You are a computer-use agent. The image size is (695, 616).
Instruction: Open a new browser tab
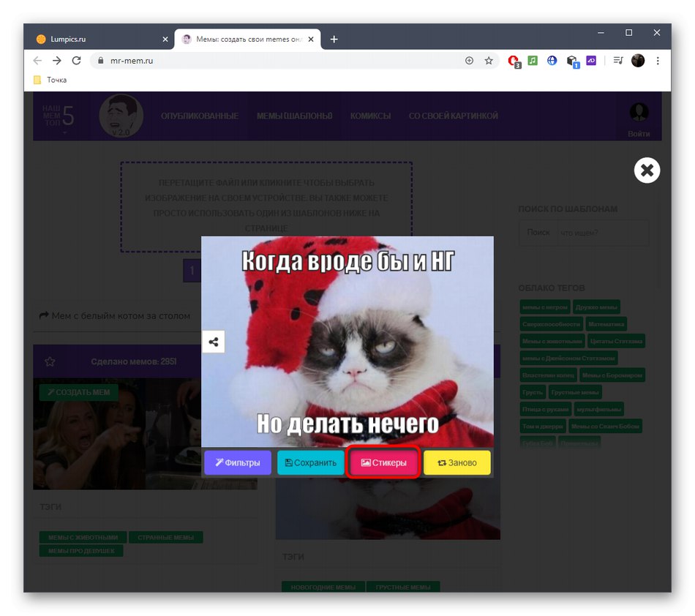(334, 40)
